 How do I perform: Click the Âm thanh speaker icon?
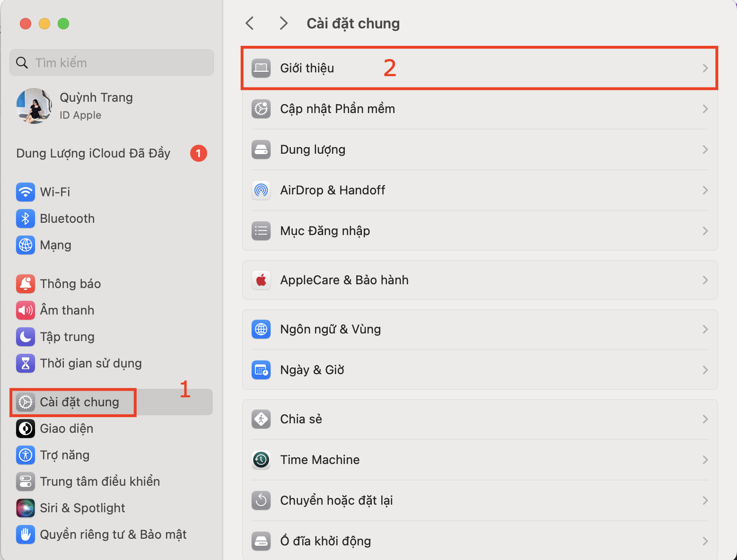pos(26,310)
